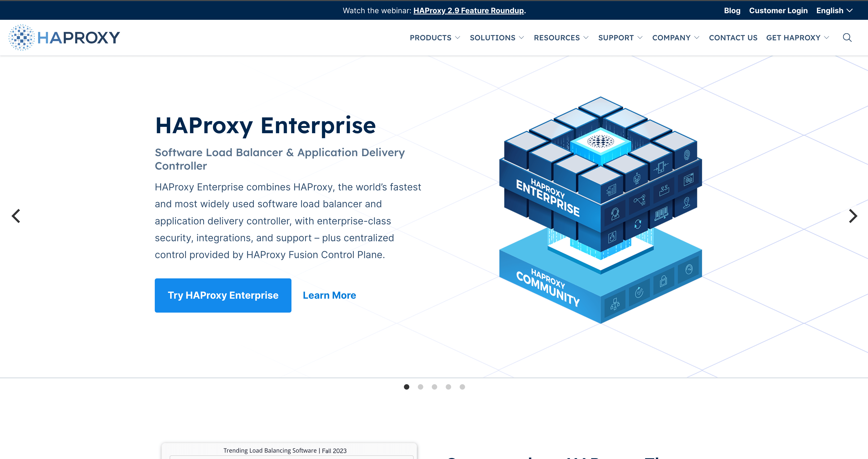The image size is (868, 459).
Task: Click the HAProxy Enterprise heading
Action: pyautogui.click(x=265, y=125)
